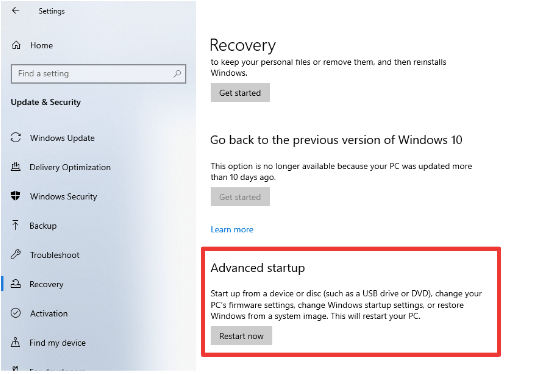This screenshot has width=553, height=374.
Task: Click the back arrow icon
Action: tap(15, 11)
